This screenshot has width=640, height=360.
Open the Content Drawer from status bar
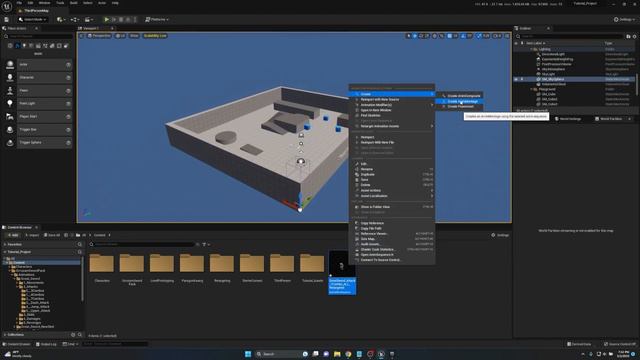coord(16,344)
